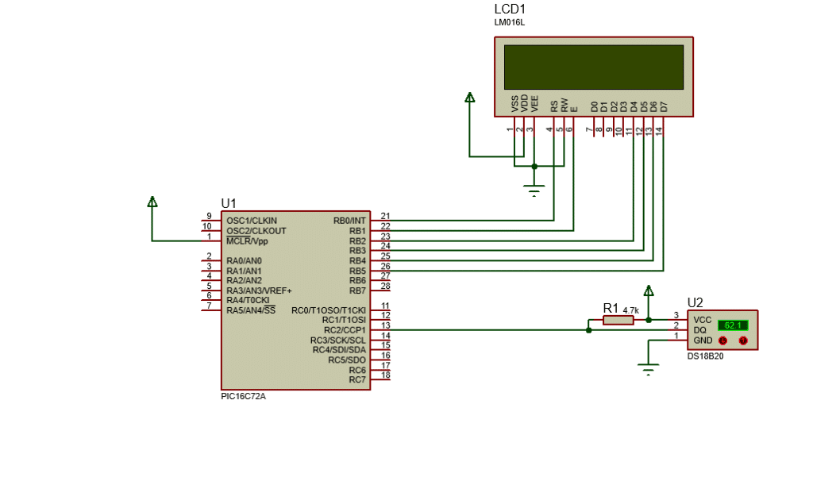
Task: Click the PIC16C72A part name label
Action: tap(243, 396)
